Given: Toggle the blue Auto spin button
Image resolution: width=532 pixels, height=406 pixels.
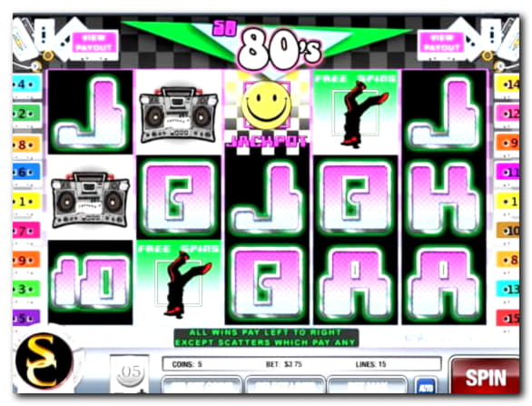Looking at the screenshot, I should point(426,386).
